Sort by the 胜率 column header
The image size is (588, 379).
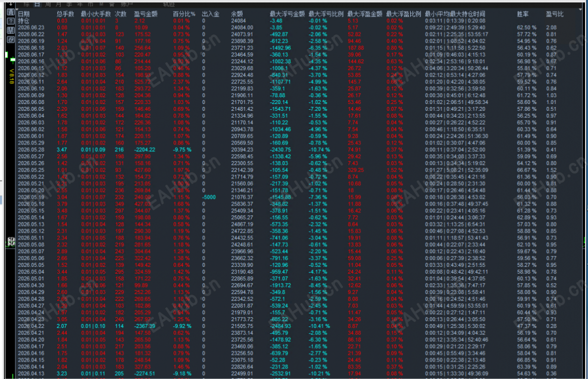(523, 15)
